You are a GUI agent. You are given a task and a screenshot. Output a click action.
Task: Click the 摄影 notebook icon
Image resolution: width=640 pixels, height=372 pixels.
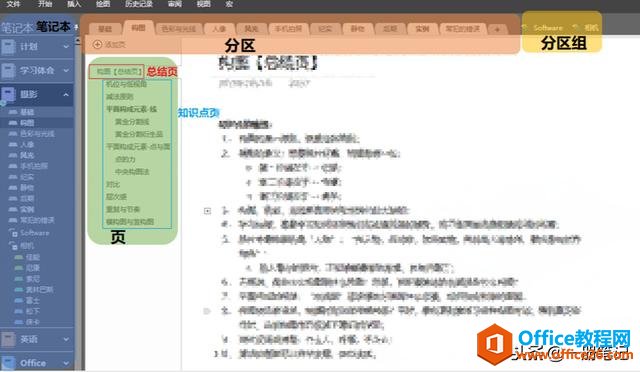[x=8, y=94]
